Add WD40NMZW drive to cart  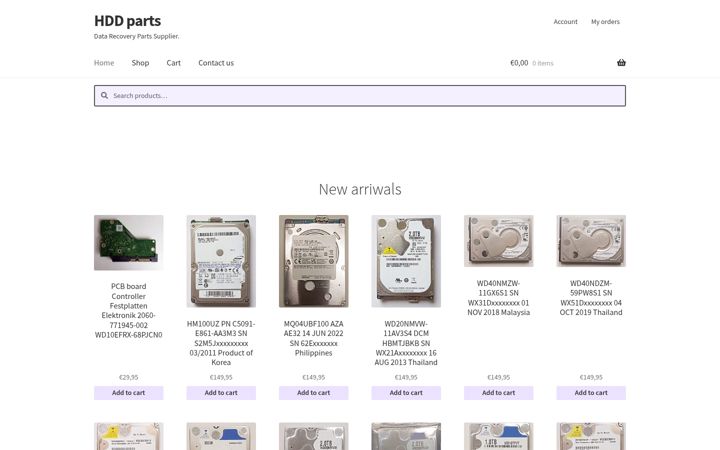[499, 393]
